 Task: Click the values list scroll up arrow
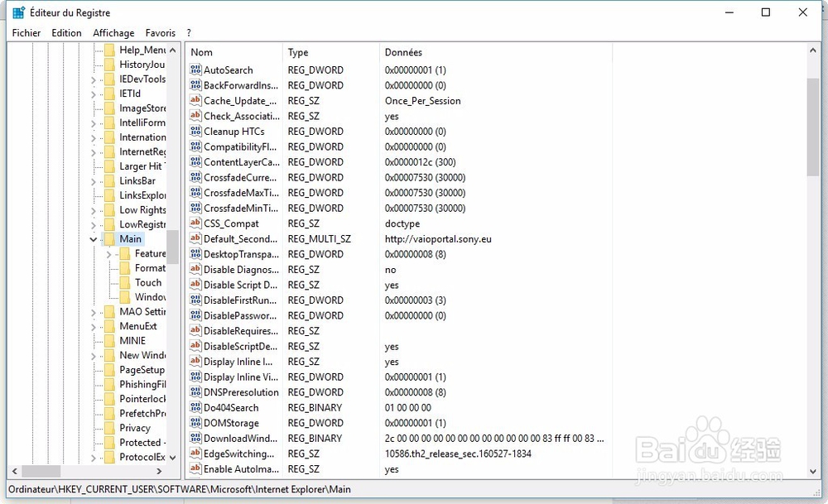coord(813,50)
